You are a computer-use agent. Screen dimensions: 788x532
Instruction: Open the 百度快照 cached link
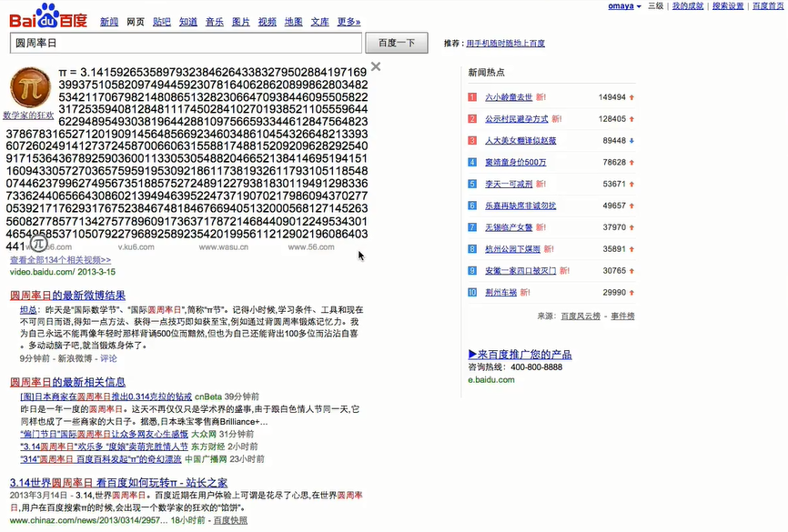(x=230, y=520)
